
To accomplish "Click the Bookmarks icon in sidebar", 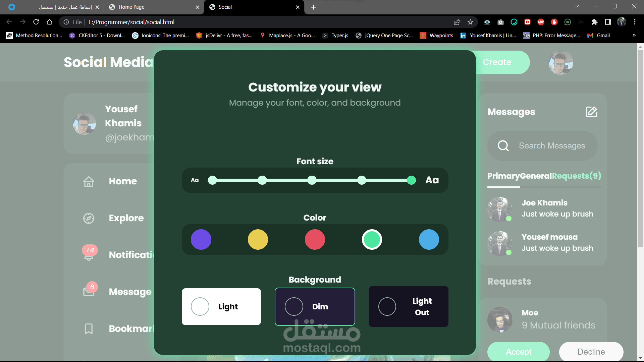I will (x=89, y=328).
